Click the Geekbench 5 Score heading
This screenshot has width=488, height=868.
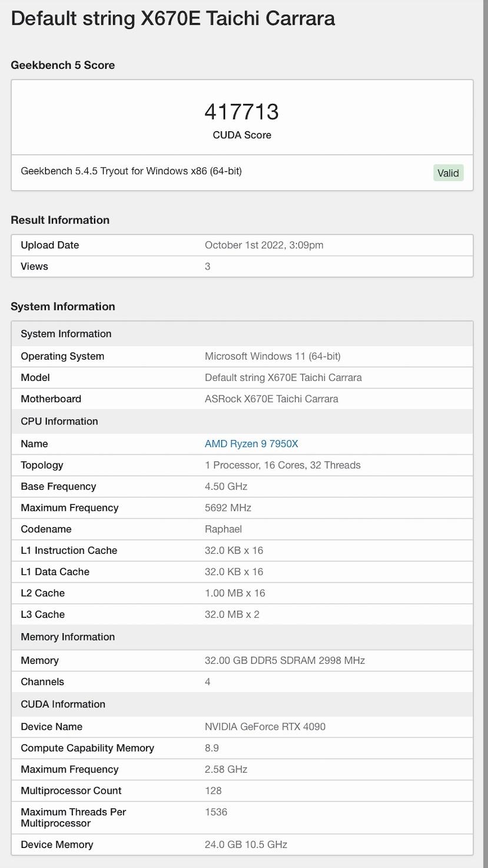62,65
